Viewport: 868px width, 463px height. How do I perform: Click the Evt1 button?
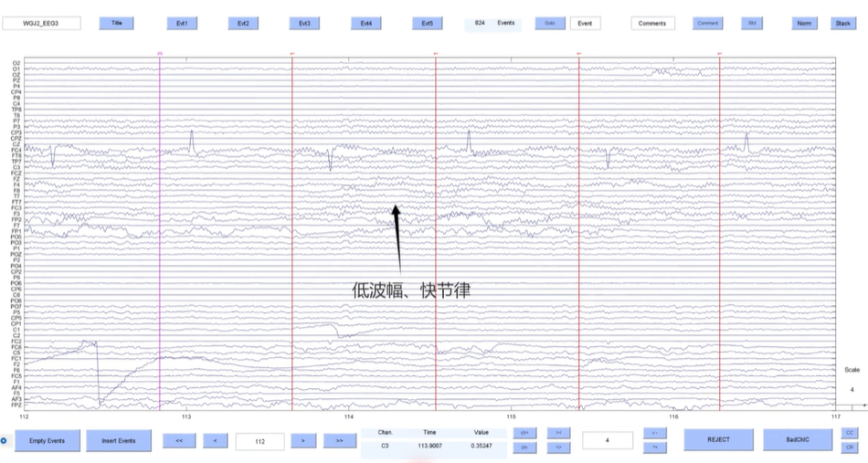(x=181, y=23)
